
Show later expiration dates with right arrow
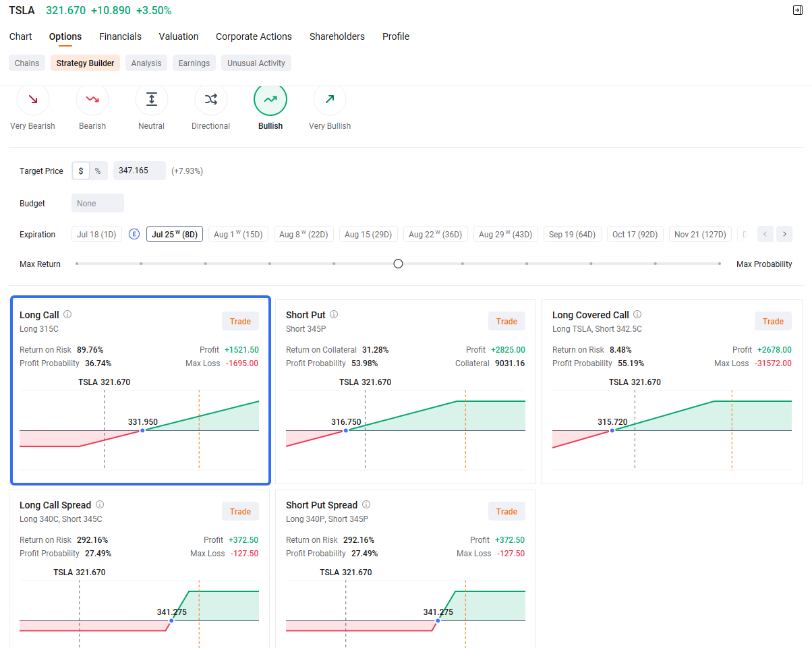pyautogui.click(x=784, y=235)
